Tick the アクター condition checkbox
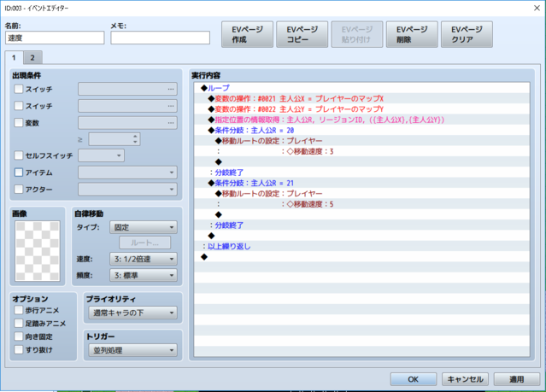The width and height of the screenshot is (546, 392). pyautogui.click(x=19, y=189)
